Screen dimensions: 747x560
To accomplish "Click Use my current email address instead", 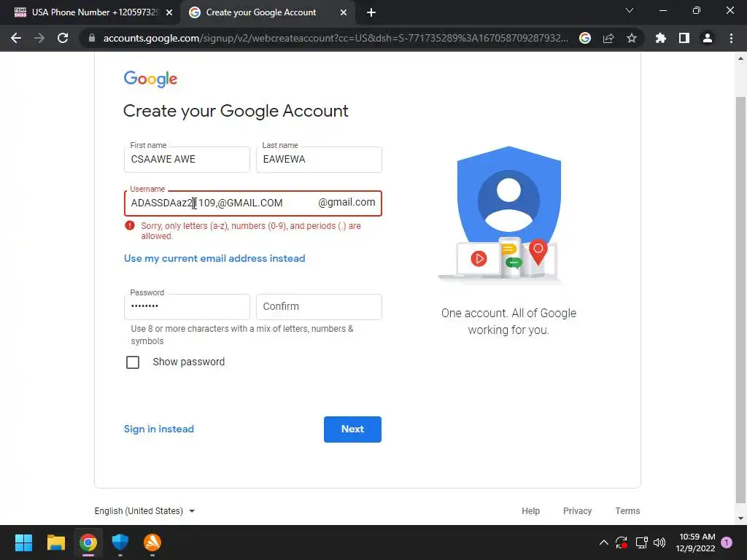I will tap(214, 259).
